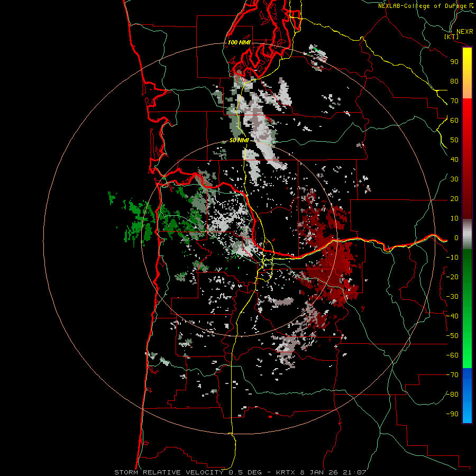Click the positive 90 scale value

(454, 62)
